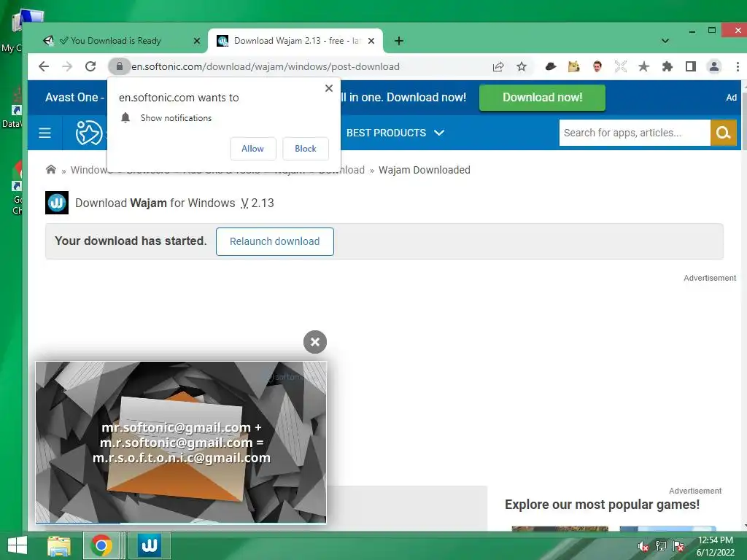
Task: Open the dark star extension icon
Action: [643, 66]
